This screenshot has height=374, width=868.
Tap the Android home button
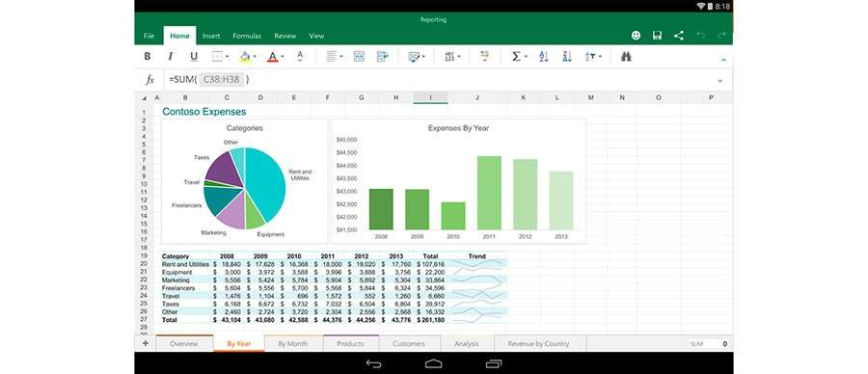[x=433, y=363]
